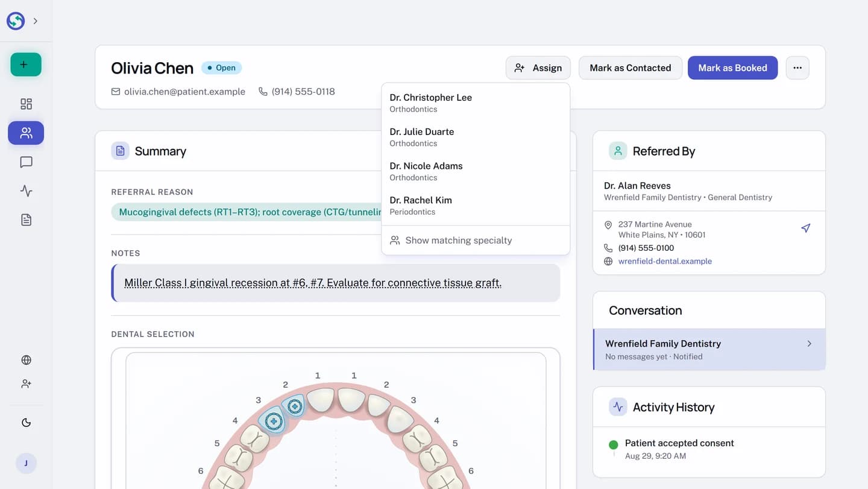868x489 pixels.
Task: Click the patient phone (914) 555-0118
Action: click(x=303, y=92)
